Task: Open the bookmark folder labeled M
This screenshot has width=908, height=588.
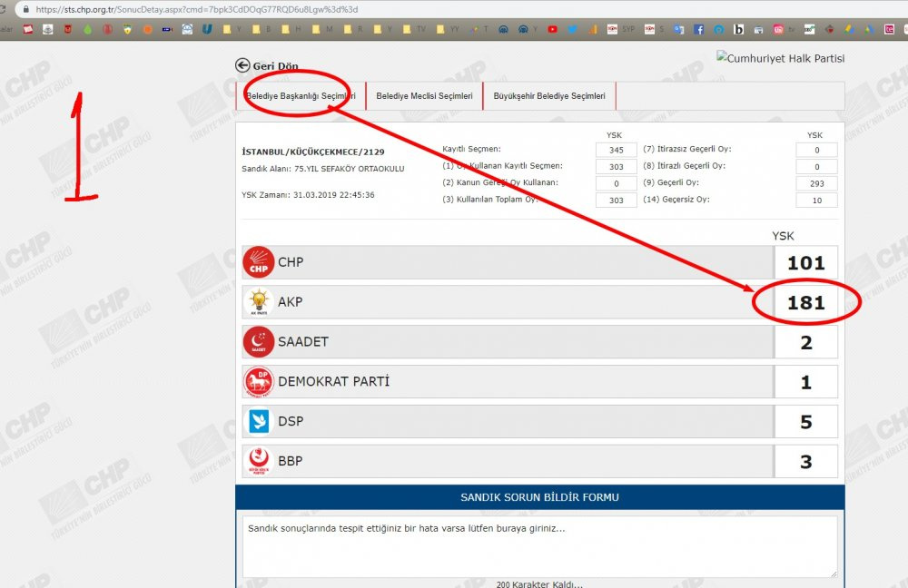Action: point(322,29)
